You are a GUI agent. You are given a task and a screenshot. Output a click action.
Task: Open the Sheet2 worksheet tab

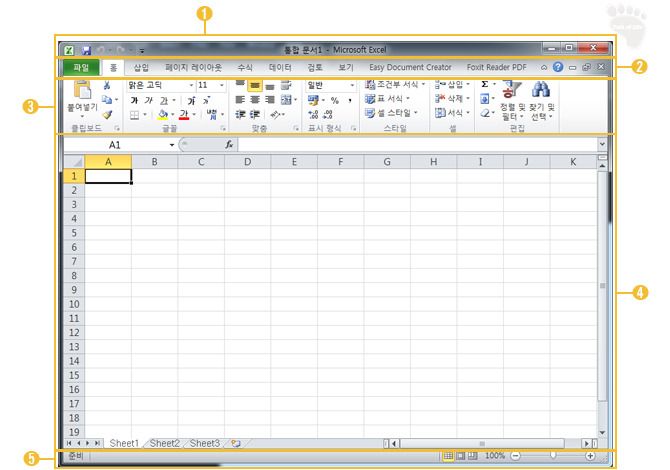[165, 444]
